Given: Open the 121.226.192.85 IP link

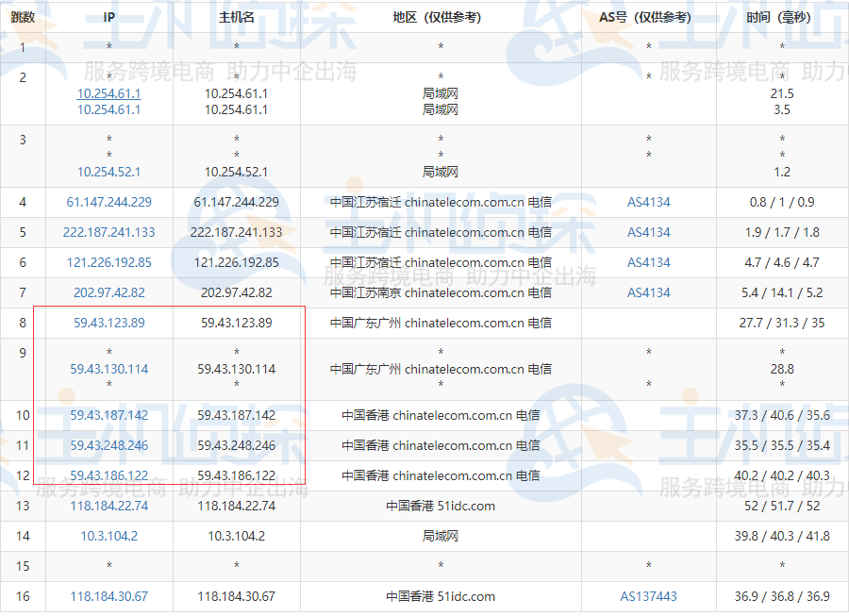Looking at the screenshot, I should click(x=108, y=262).
